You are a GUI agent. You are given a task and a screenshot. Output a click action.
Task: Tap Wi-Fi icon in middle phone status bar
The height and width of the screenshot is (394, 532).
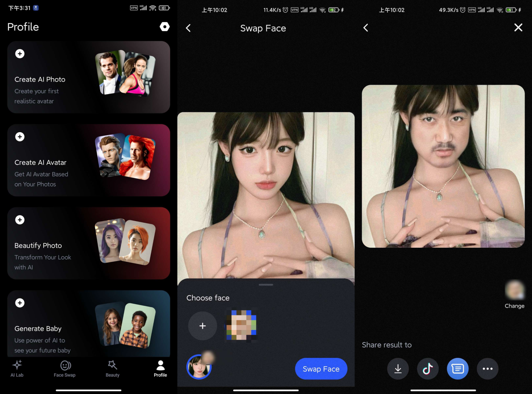322,10
